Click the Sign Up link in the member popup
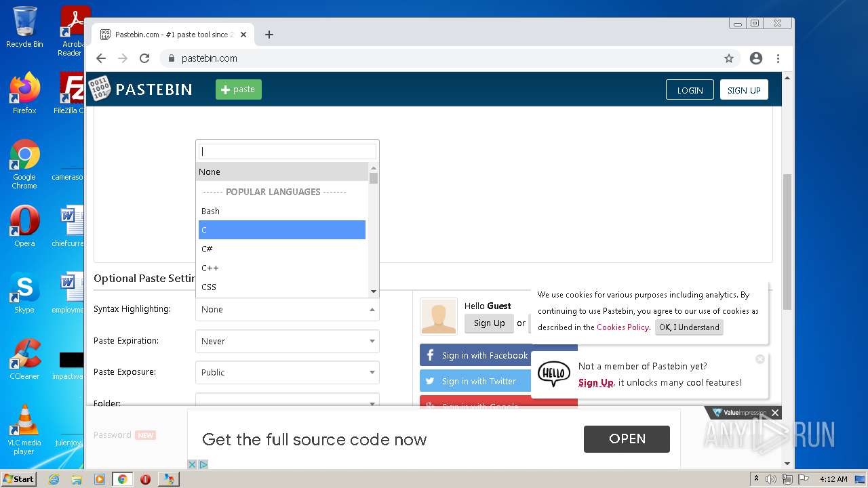The height and width of the screenshot is (488, 868). click(596, 383)
